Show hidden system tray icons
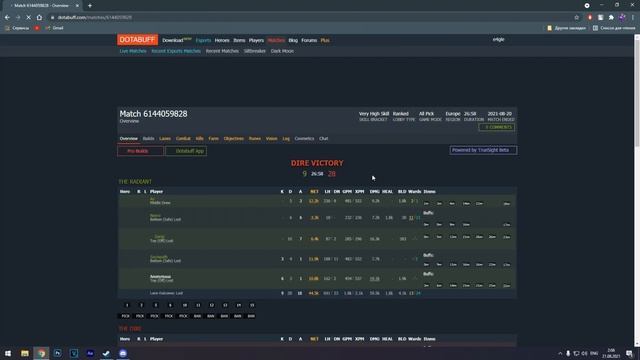This screenshot has height=360, width=640. [x=560, y=353]
